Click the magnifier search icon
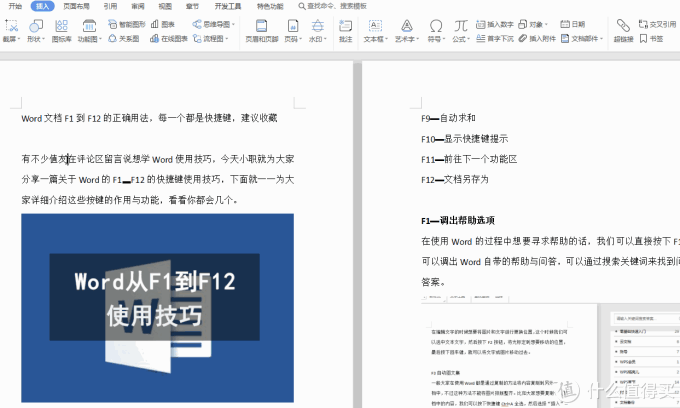 coord(302,6)
